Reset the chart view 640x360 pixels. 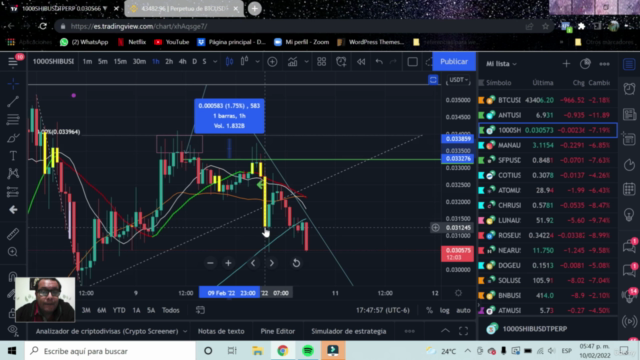tap(296, 263)
